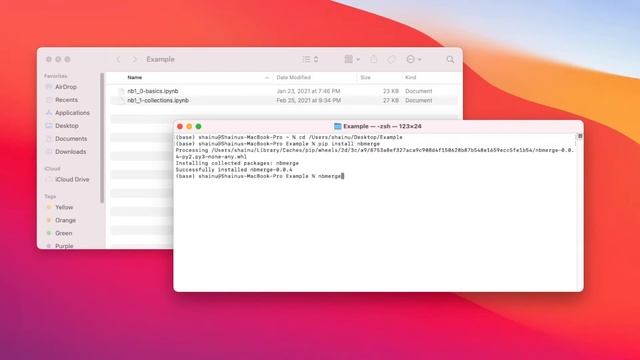Click the Documents sidebar icon
The height and width of the screenshot is (360, 640).
pos(49,139)
